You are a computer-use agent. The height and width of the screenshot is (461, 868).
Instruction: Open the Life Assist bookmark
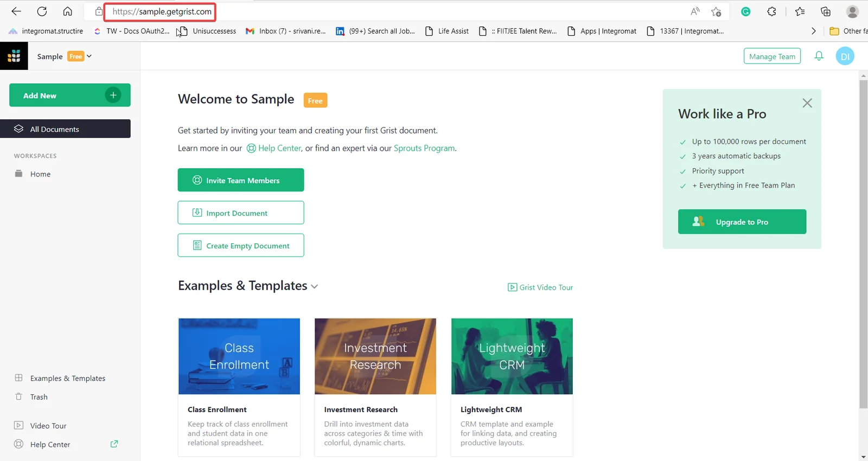(x=447, y=31)
